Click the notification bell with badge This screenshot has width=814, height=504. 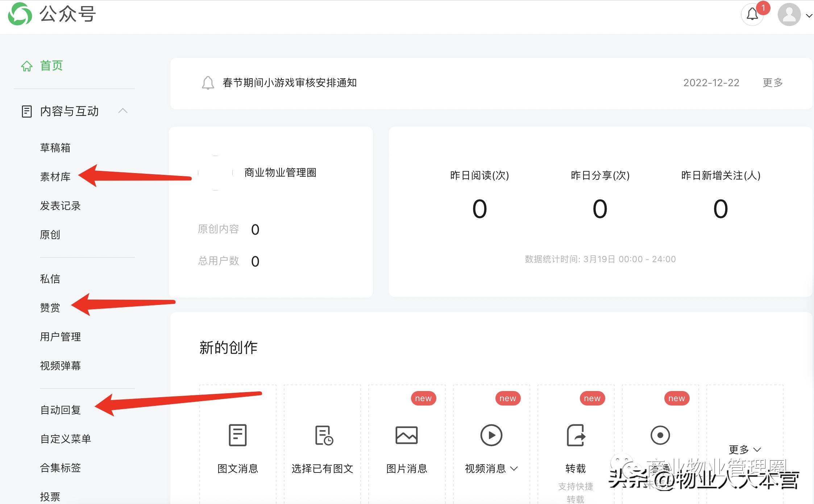tap(752, 14)
